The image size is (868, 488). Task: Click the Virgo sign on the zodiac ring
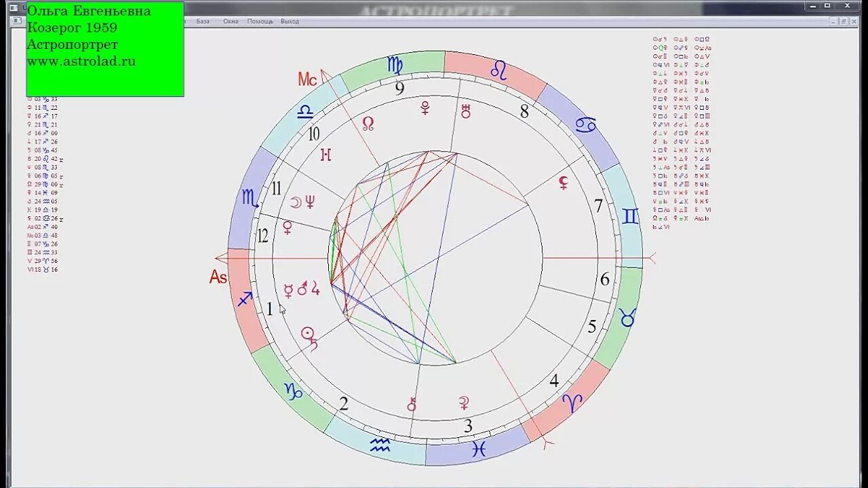click(x=395, y=65)
